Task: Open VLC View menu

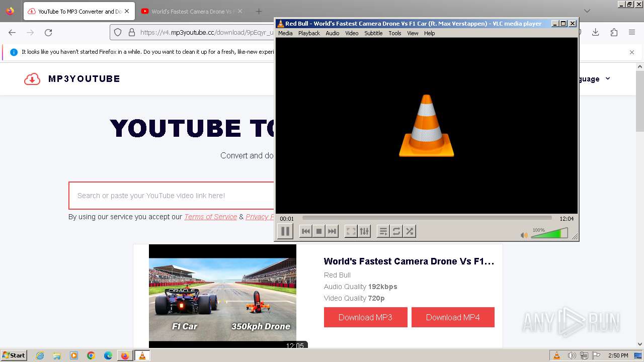Action: pos(413,33)
